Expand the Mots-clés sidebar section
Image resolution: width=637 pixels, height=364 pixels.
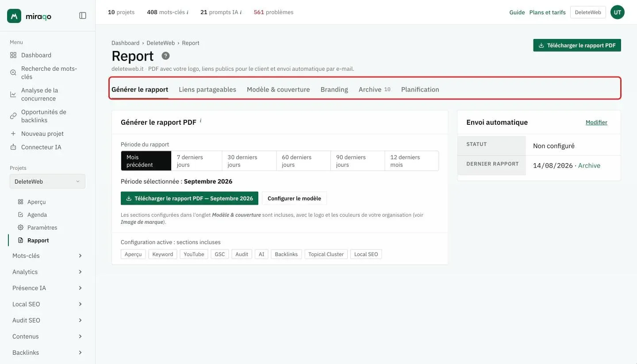(x=47, y=256)
